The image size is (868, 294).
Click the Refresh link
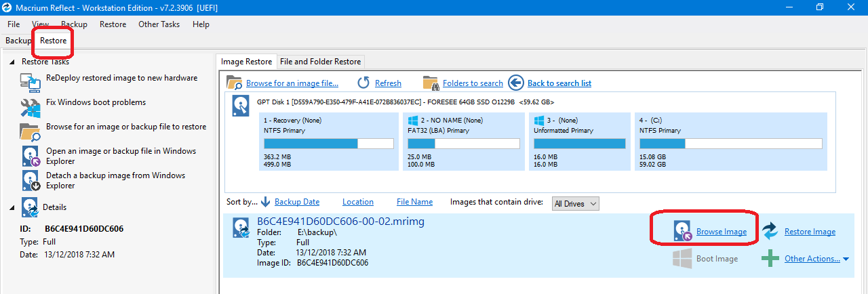tap(388, 83)
